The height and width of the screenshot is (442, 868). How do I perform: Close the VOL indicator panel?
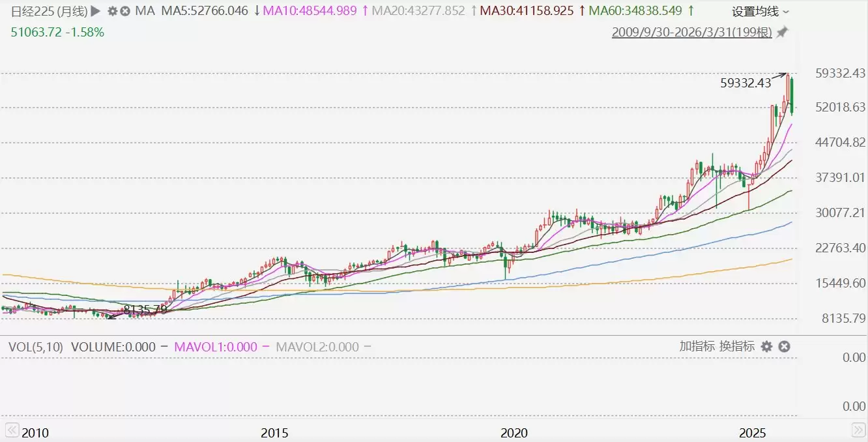coord(784,346)
